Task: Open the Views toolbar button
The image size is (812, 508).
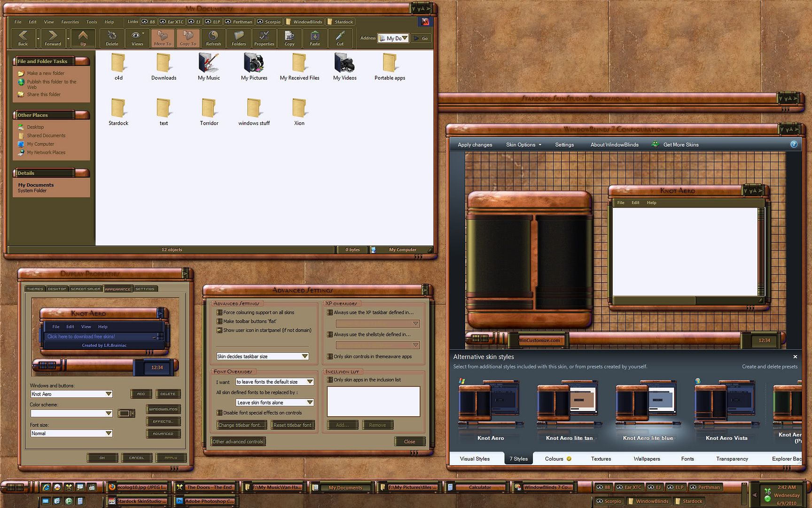Action: pos(137,38)
